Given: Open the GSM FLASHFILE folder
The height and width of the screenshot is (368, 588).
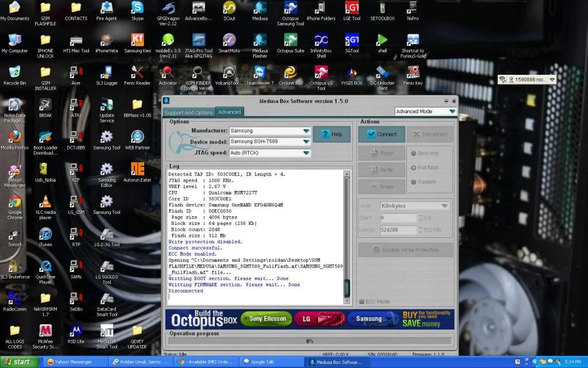Looking at the screenshot, I should click(x=45, y=14).
